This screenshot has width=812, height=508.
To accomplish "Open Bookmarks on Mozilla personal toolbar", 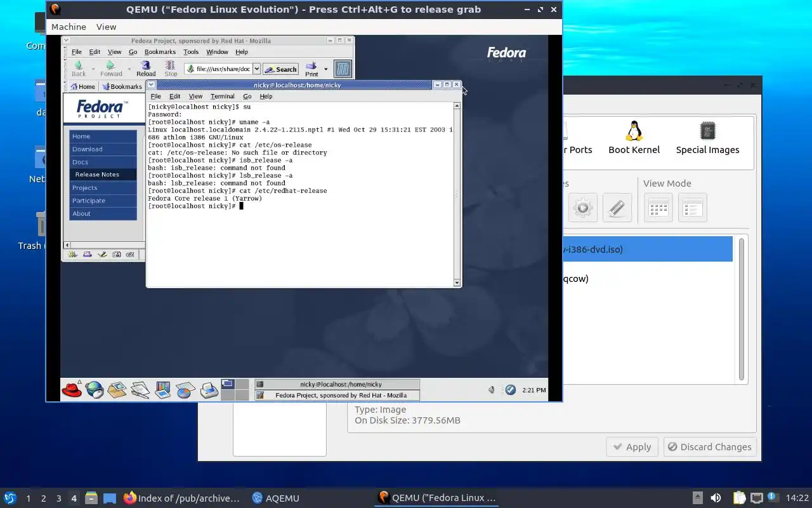I will pos(122,86).
